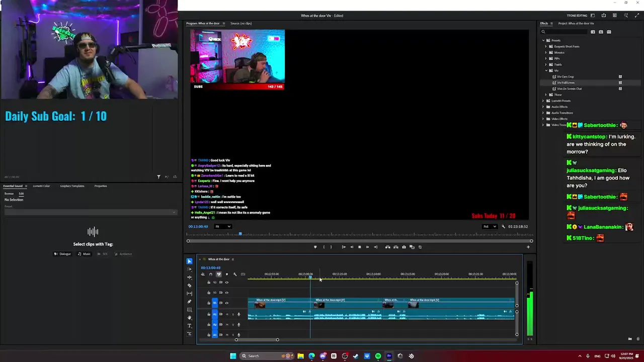Mute track A1
This screenshot has height=362, width=644.
(226, 314)
